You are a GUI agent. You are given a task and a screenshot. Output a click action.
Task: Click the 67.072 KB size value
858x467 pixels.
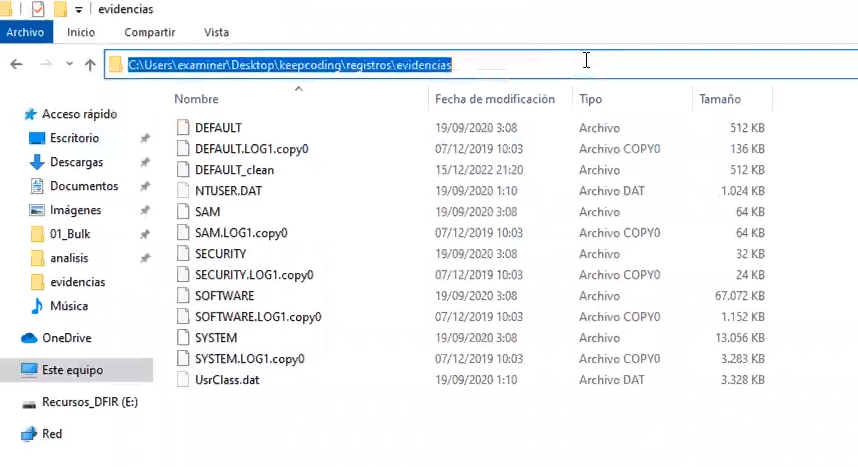739,296
